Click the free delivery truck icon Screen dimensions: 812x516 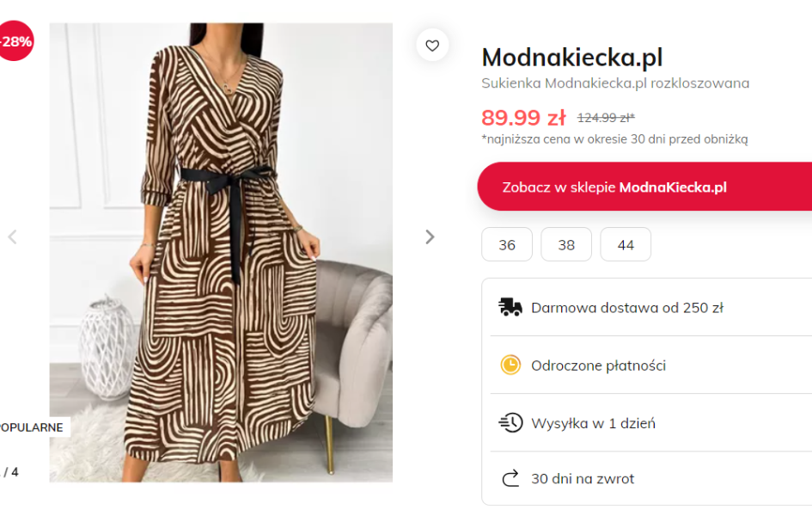pos(510,307)
